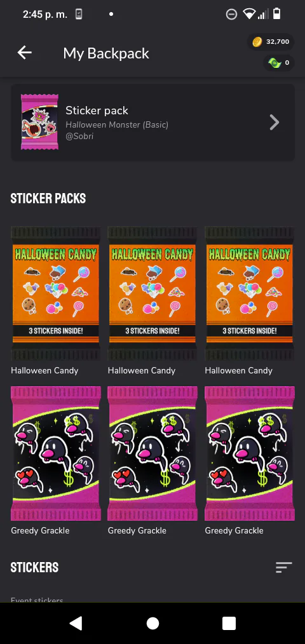This screenshot has height=644, width=305.
Task: Tap the Android back navigation triangle
Action: click(76, 623)
